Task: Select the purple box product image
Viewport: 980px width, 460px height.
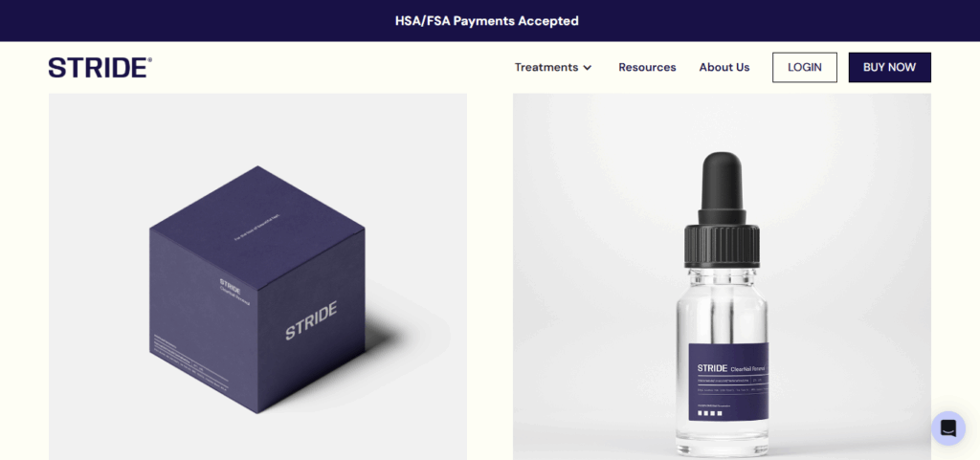Action: [257, 276]
